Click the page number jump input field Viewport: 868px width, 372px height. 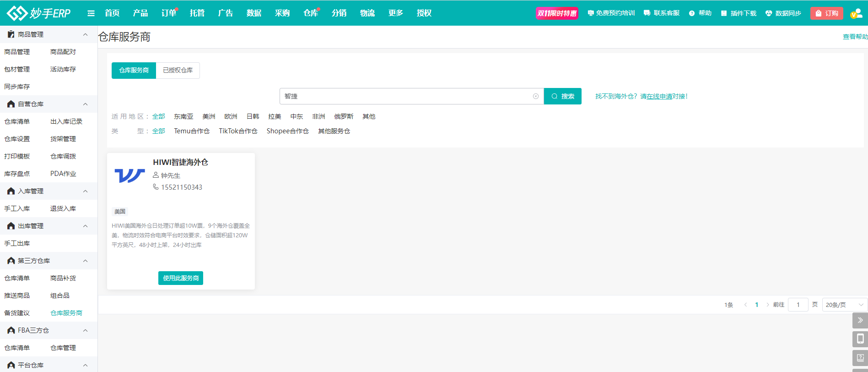click(798, 305)
